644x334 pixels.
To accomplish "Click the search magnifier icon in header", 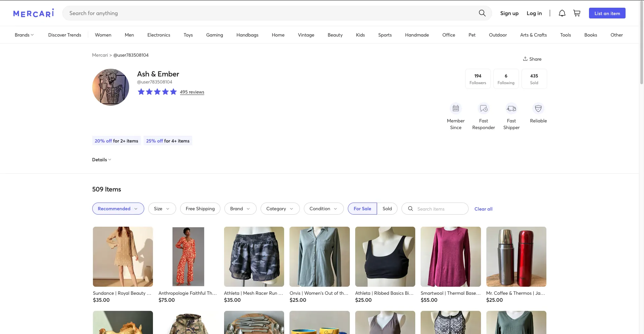I will click(x=482, y=13).
